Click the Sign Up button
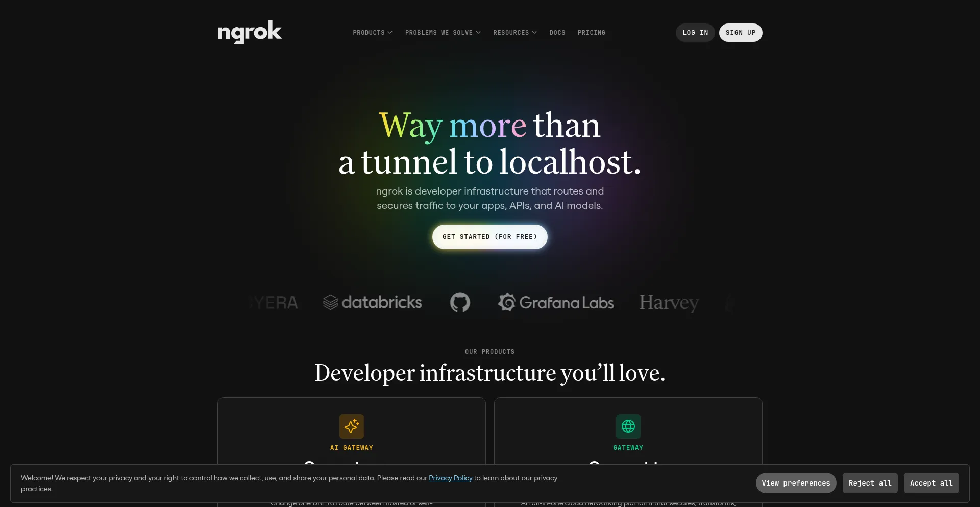 point(741,33)
